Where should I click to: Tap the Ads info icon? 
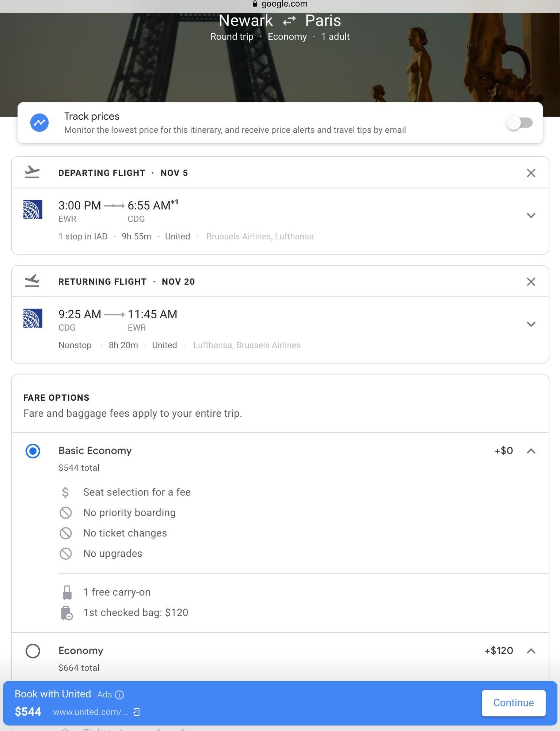click(119, 694)
